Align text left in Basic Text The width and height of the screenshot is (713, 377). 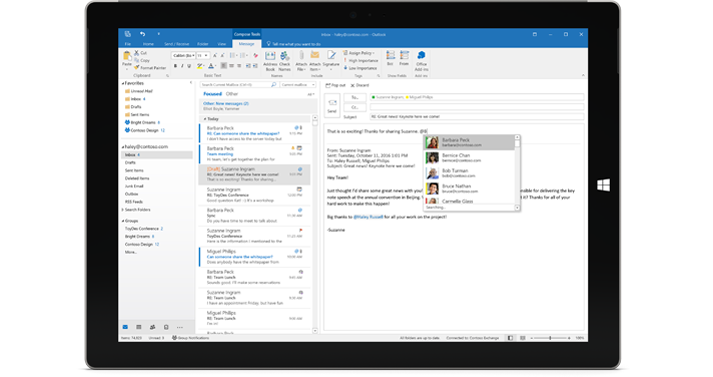tap(224, 66)
